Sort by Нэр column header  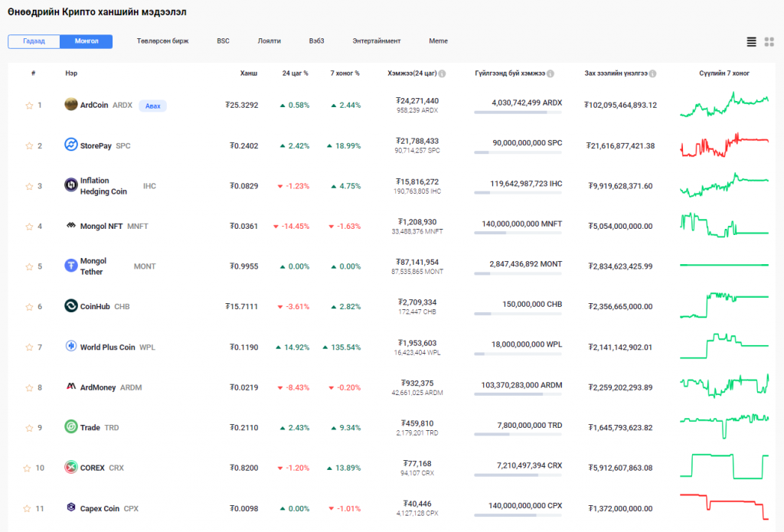(71, 73)
